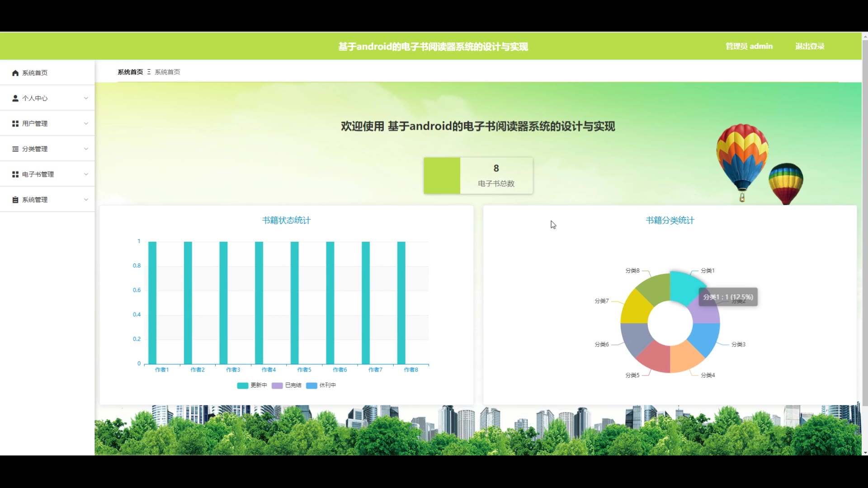Screen dimensions: 868x488
Task: Click the clipboard icon next to 系统管理
Action: (15, 199)
